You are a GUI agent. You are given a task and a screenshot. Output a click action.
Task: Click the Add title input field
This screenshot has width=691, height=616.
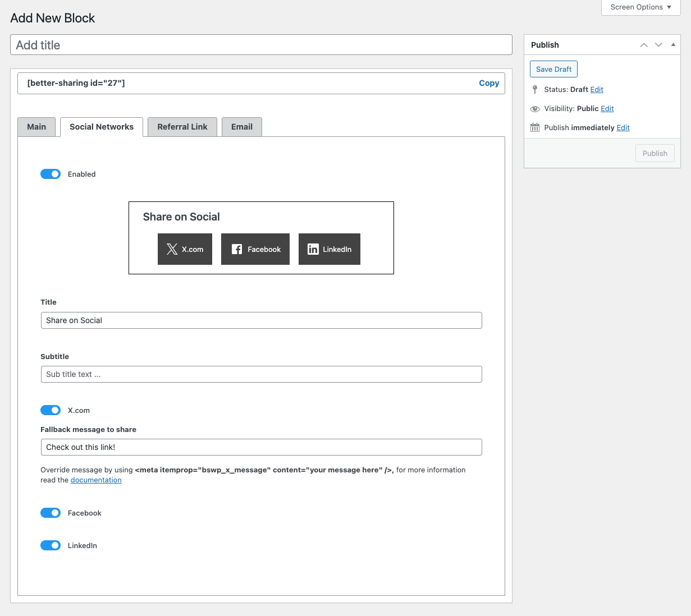(x=261, y=45)
